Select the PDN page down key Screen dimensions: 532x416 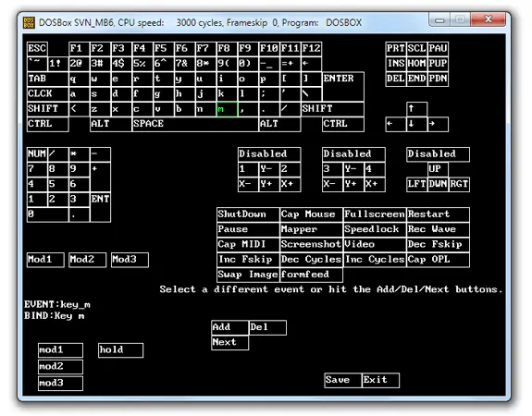pyautogui.click(x=438, y=79)
